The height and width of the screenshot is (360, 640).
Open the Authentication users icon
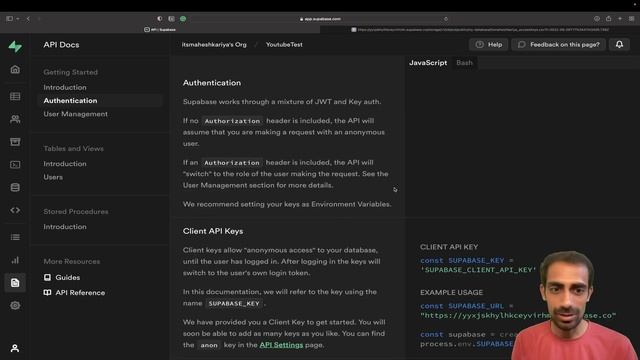15,119
